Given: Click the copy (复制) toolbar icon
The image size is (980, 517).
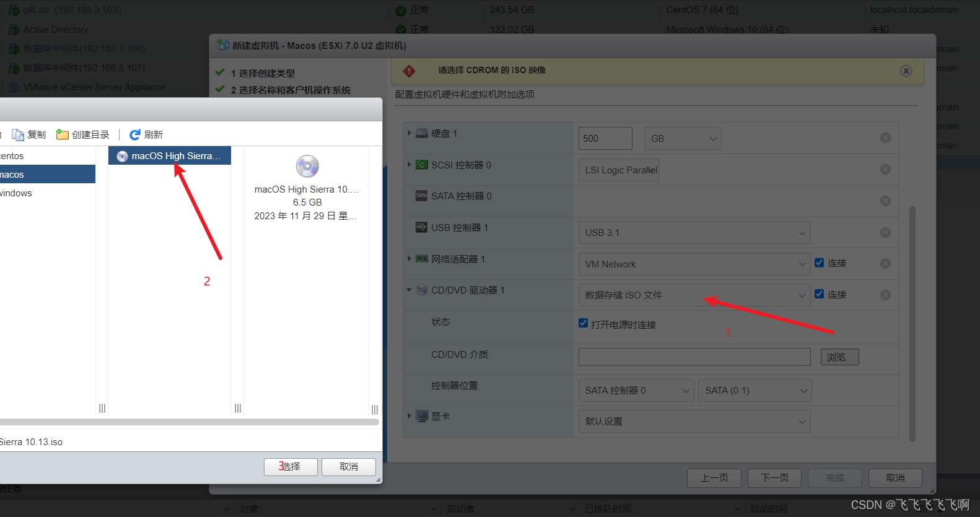Looking at the screenshot, I should 18,135.
